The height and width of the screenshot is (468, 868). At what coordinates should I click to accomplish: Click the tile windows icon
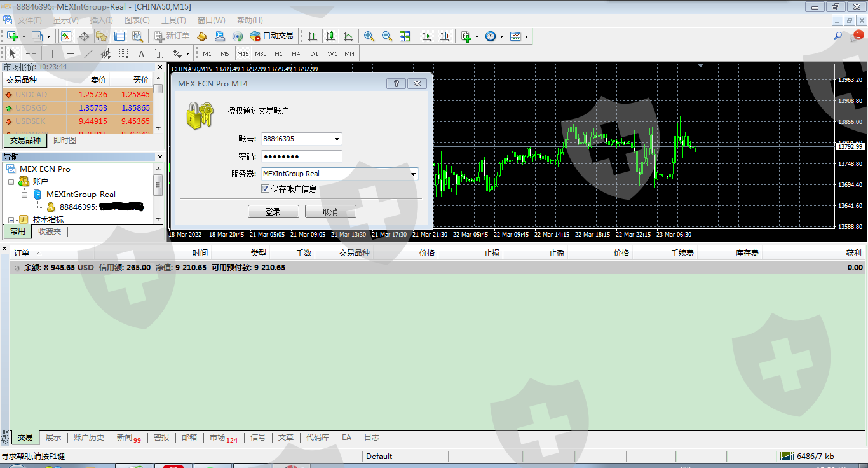point(405,36)
